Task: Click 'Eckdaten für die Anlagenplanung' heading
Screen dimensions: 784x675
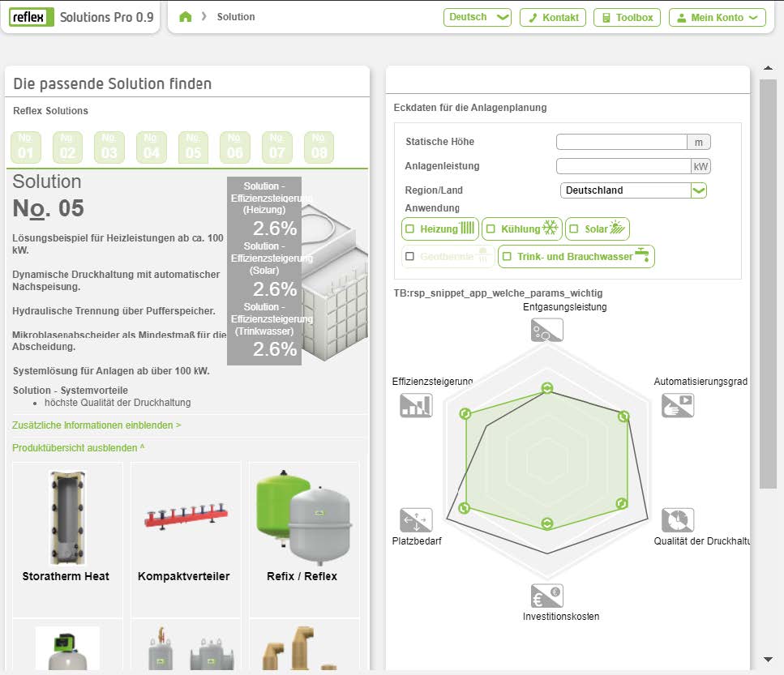Action: coord(470,108)
